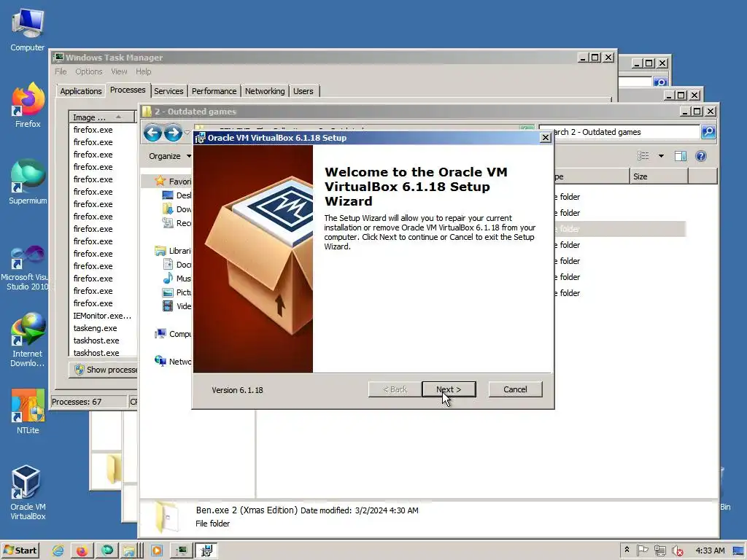Open the muted volume tray icon
Image resolution: width=747 pixels, height=560 pixels.
pyautogui.click(x=677, y=551)
